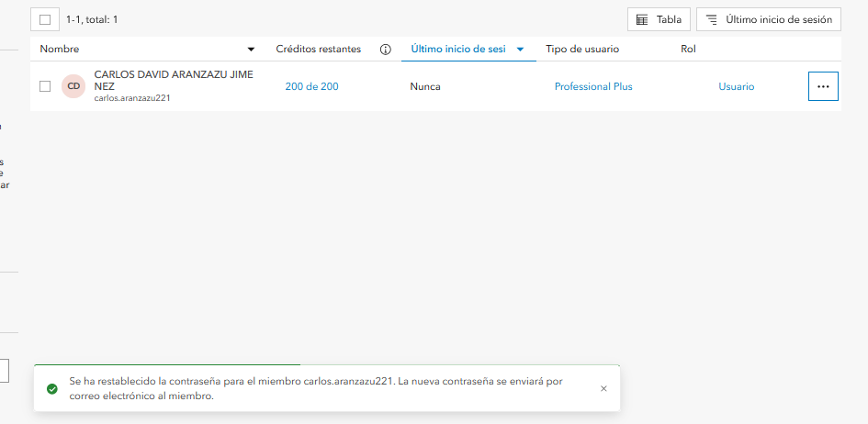The image size is (868, 424).
Task: Click the table grid icon in Tabla button
Action: pos(642,20)
